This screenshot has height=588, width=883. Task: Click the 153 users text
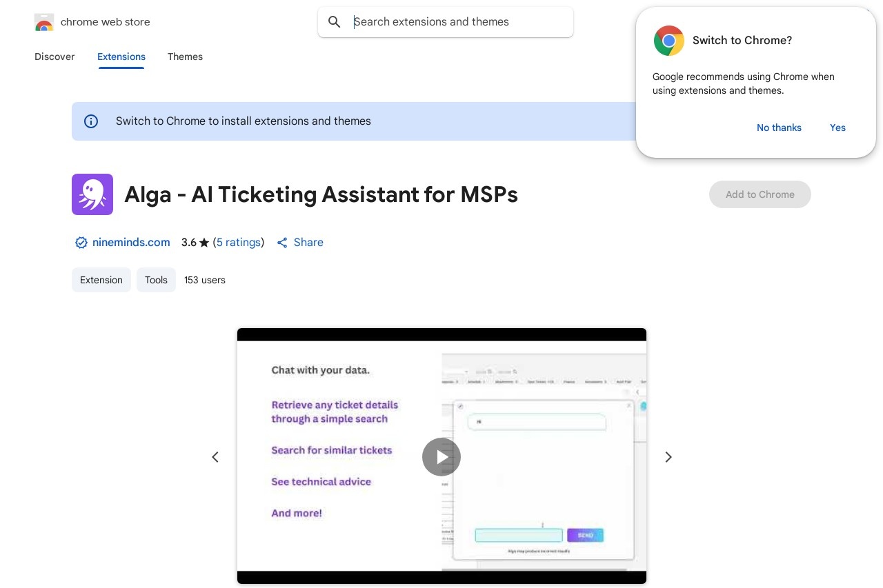pyautogui.click(x=205, y=280)
